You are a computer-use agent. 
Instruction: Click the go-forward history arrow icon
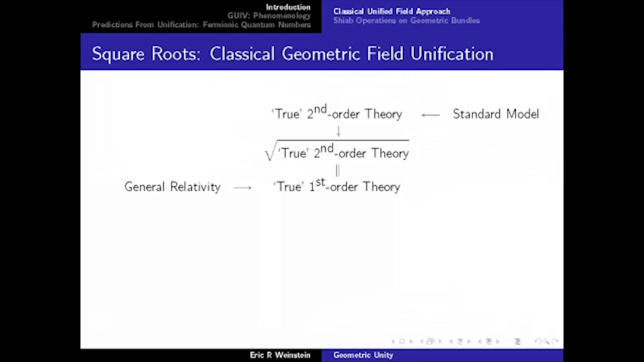coord(555,341)
